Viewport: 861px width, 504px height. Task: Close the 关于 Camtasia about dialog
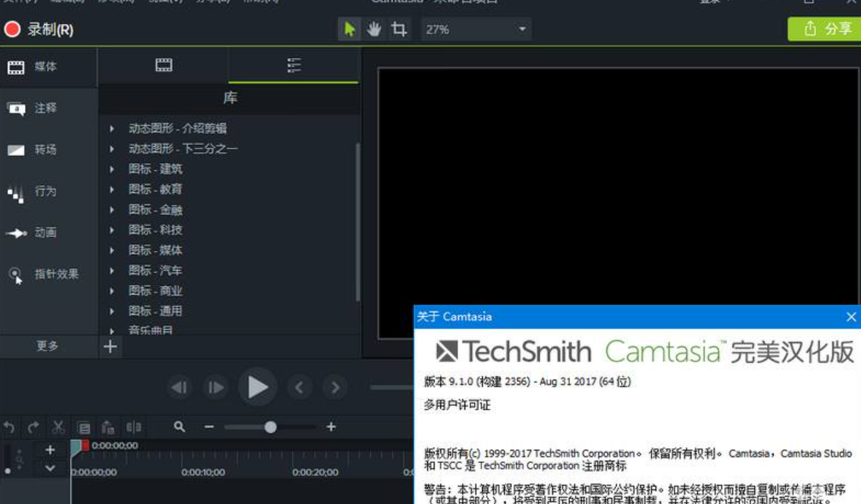point(851,317)
